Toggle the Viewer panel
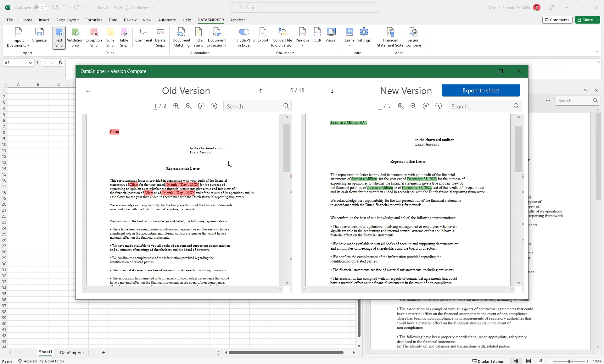 pyautogui.click(x=331, y=36)
